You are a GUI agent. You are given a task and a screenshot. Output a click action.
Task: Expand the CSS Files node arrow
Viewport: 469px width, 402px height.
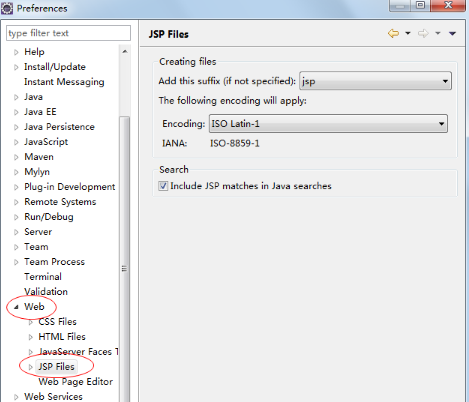pyautogui.click(x=31, y=322)
